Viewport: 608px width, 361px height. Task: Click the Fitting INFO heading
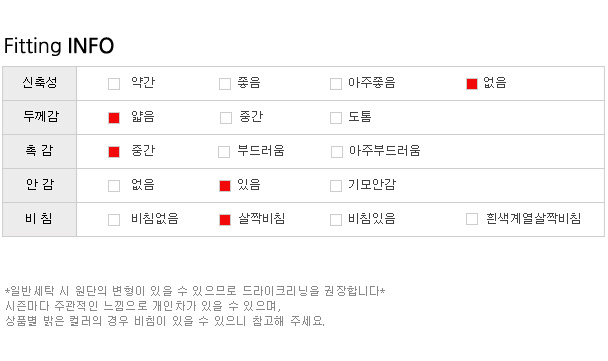tap(59, 46)
